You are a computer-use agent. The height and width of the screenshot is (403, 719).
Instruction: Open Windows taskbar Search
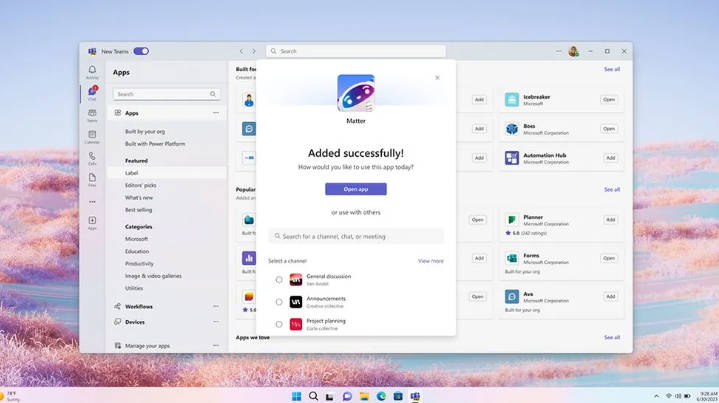tap(313, 396)
